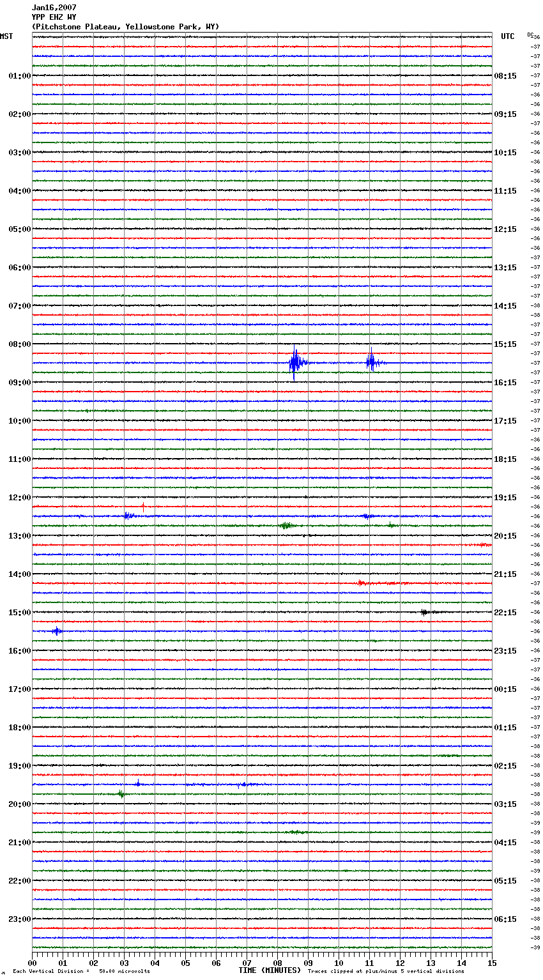Click the green event near minute 3 before 20:00
The image size is (543, 980).
point(121,794)
